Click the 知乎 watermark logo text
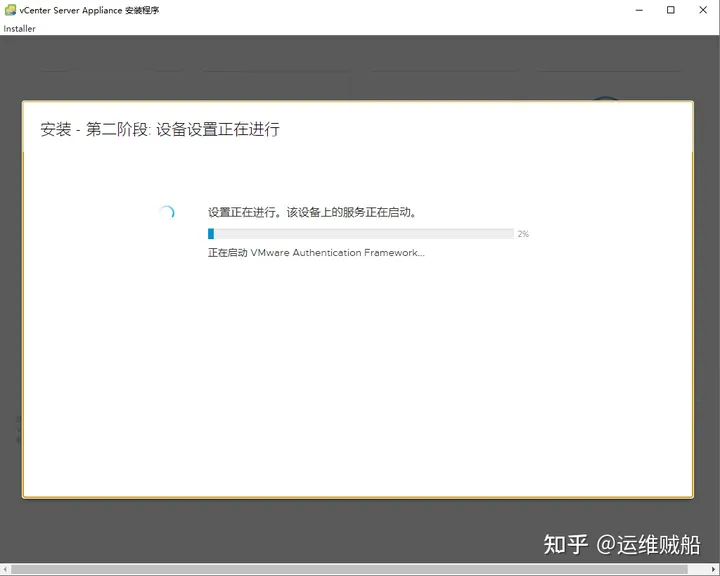 (565, 544)
